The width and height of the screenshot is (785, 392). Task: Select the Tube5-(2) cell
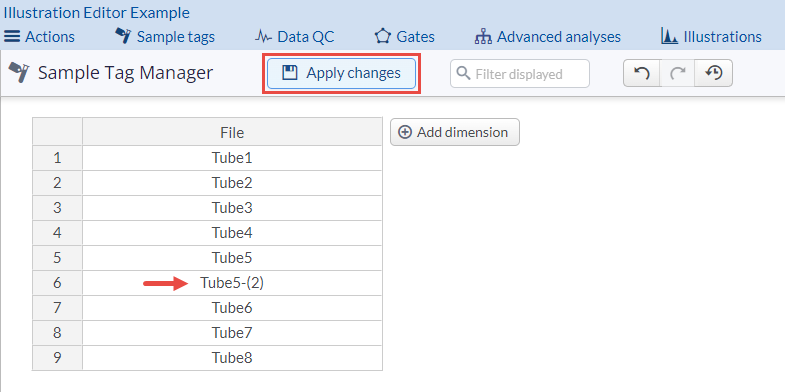tap(232, 283)
